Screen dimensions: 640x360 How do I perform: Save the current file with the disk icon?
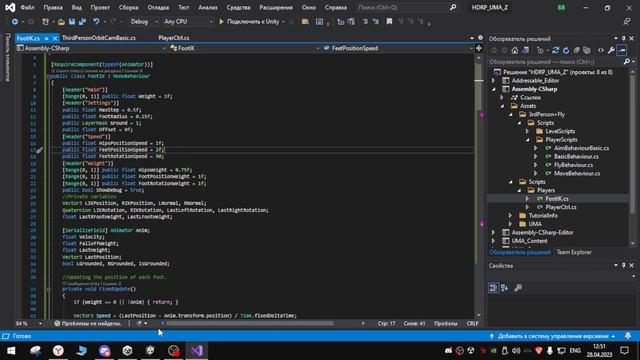tap(72, 22)
